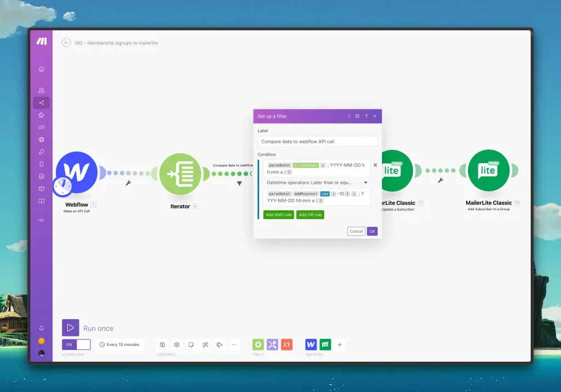Open the Make home logo
The image size is (561, 392).
[42, 41]
